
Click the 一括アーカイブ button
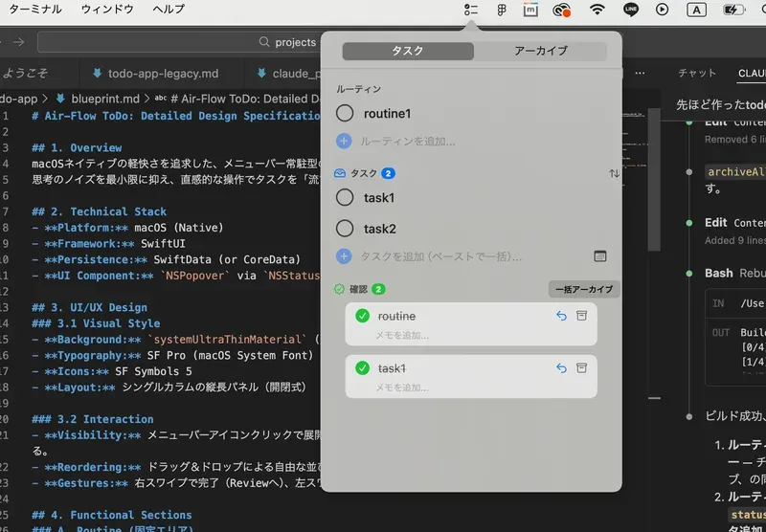pos(583,289)
